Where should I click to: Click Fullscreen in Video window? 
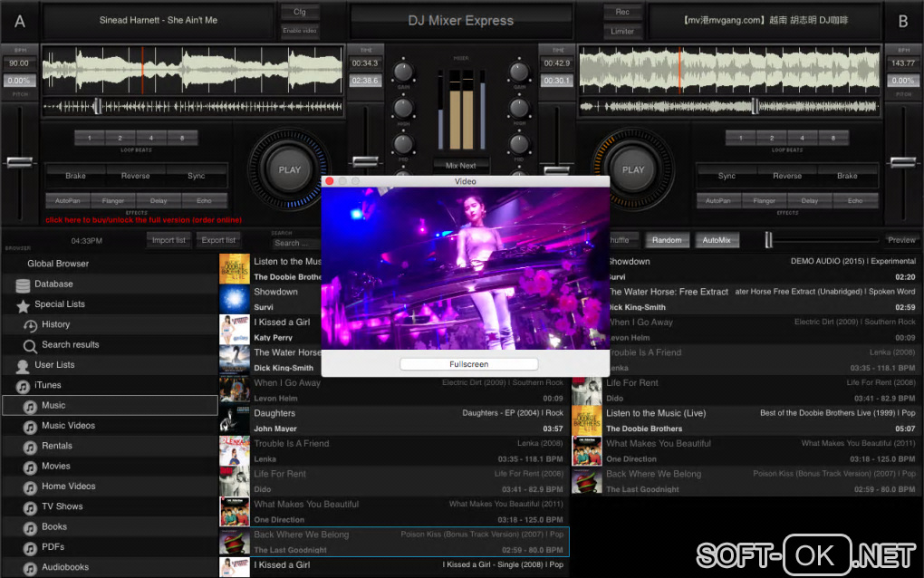(x=469, y=364)
